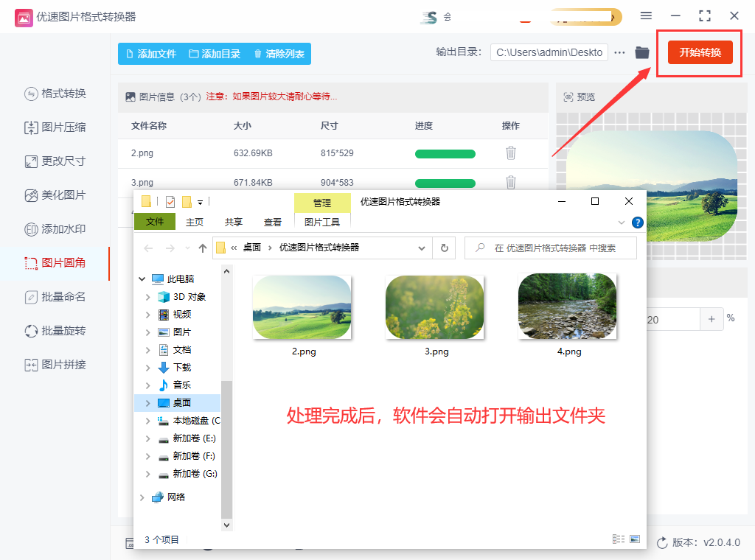Viewport: 755px width, 560px height.
Task: Select 新加卷 (G:) drive in tree
Action: pos(188,474)
